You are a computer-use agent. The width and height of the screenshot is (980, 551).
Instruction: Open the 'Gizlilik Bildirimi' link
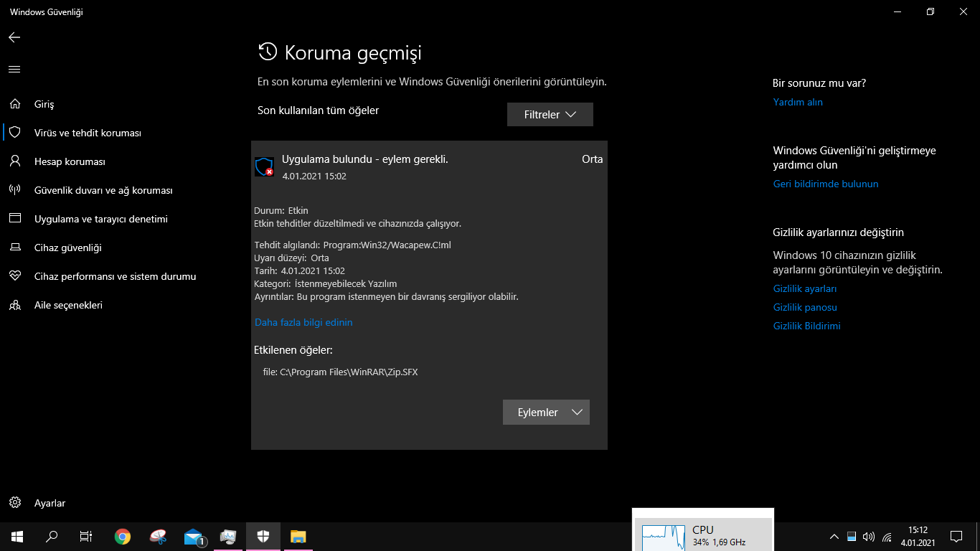[807, 326]
